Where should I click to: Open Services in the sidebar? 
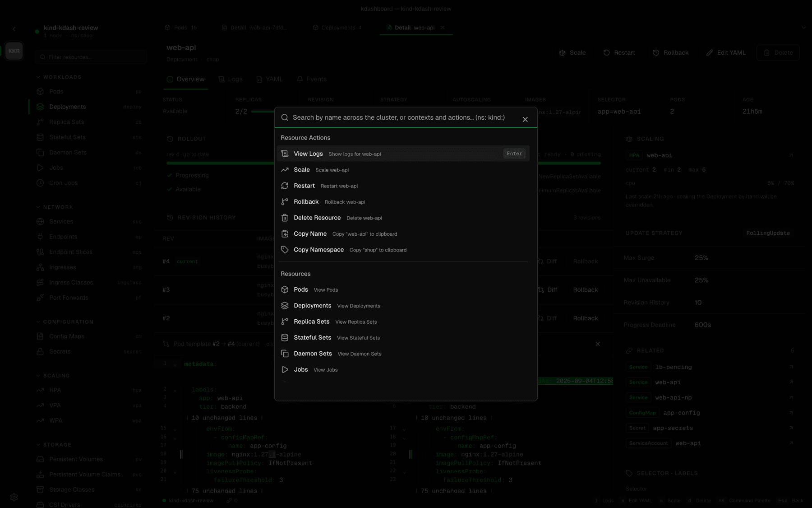coord(89,221)
